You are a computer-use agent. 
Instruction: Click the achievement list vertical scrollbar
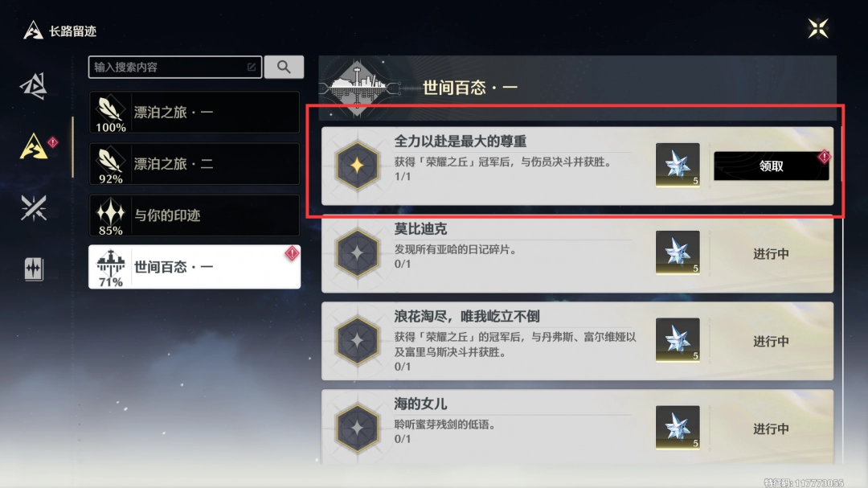pyautogui.click(x=842, y=293)
